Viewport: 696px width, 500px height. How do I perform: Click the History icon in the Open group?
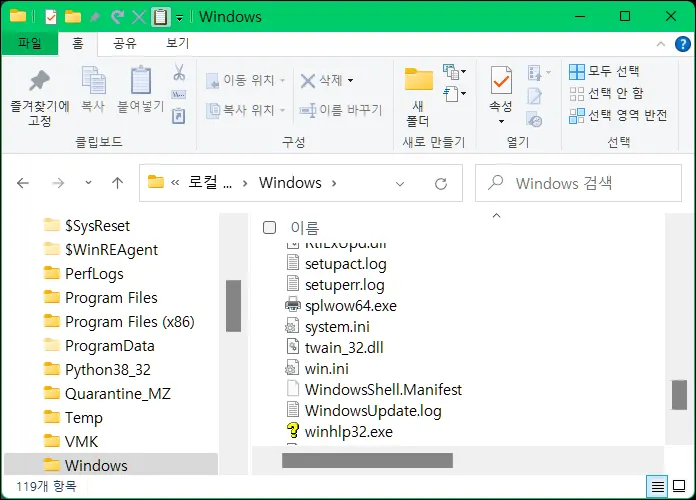pos(534,119)
